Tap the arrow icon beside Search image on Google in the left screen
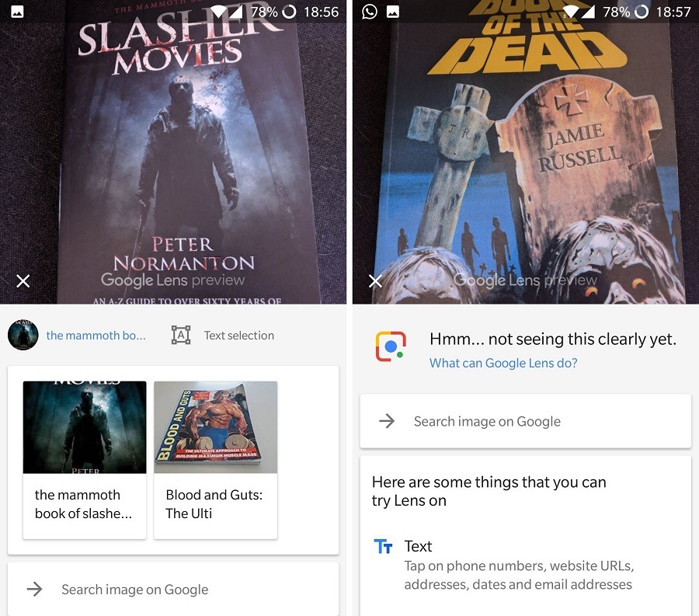The image size is (699, 616). [35, 590]
